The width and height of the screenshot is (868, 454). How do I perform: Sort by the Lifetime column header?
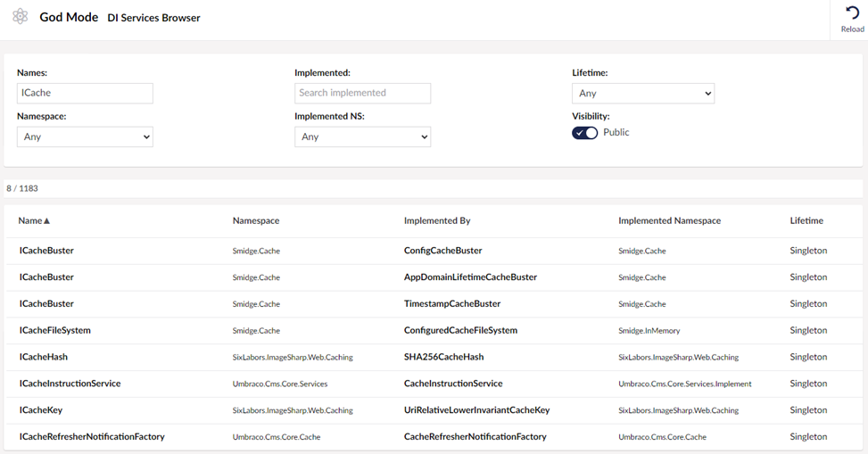point(806,220)
